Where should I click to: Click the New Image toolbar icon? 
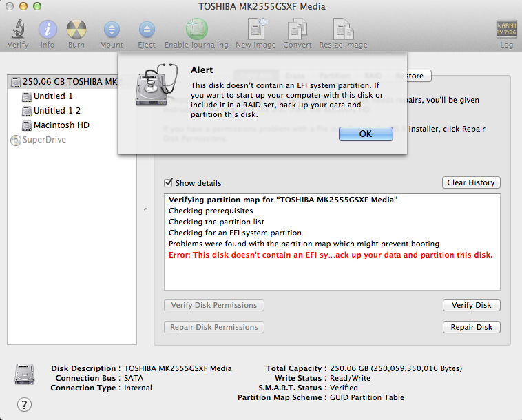(256, 29)
